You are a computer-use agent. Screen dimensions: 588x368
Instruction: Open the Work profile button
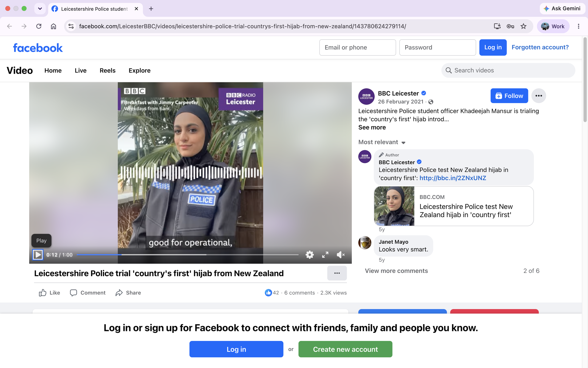click(553, 26)
